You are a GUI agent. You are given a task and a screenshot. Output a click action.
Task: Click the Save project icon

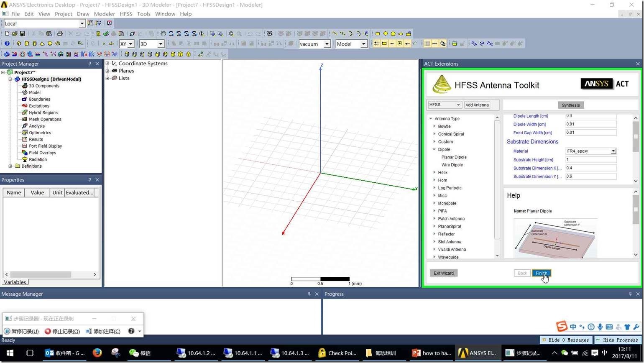[22, 33]
